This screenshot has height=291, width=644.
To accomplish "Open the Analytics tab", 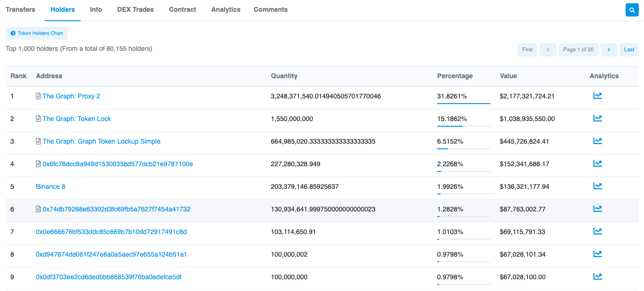I will (226, 9).
